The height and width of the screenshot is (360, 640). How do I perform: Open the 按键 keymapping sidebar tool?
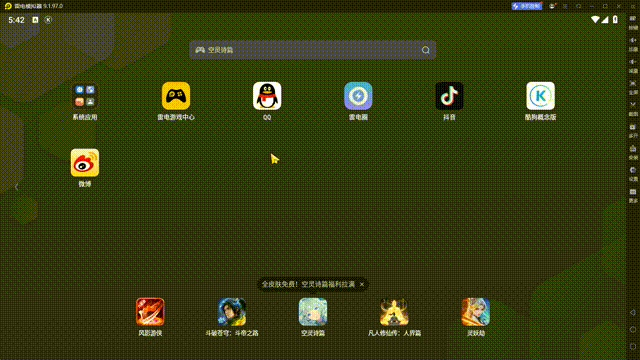point(633,22)
